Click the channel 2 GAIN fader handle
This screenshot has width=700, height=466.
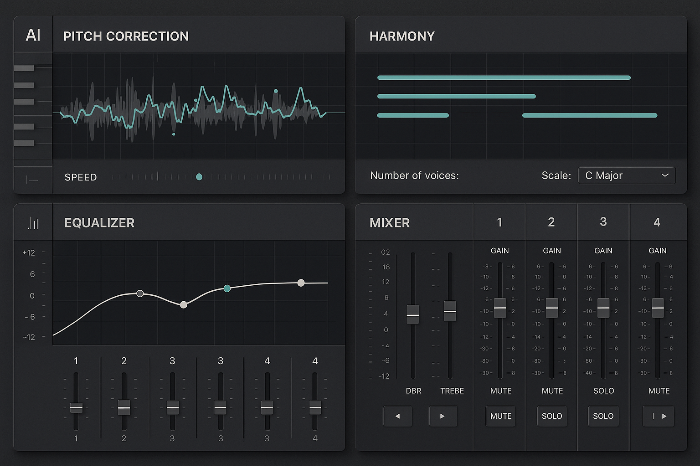click(552, 308)
